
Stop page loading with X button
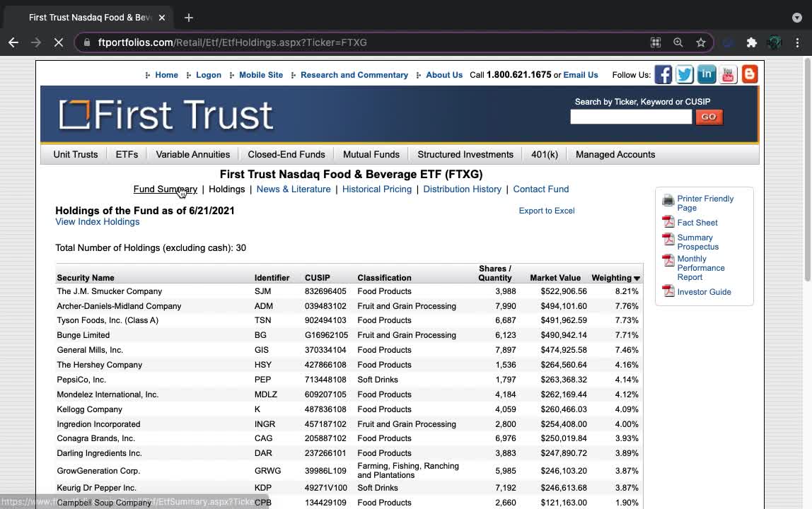59,42
